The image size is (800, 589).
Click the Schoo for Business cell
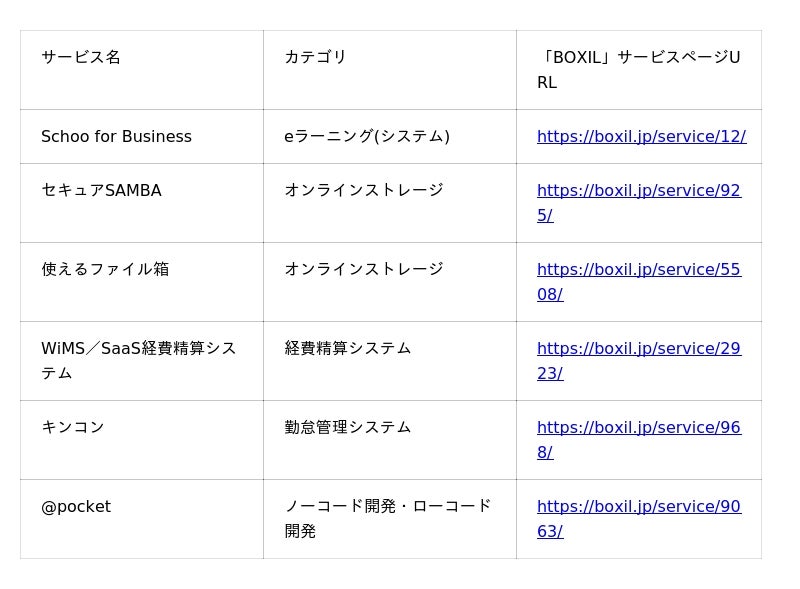[x=116, y=137]
